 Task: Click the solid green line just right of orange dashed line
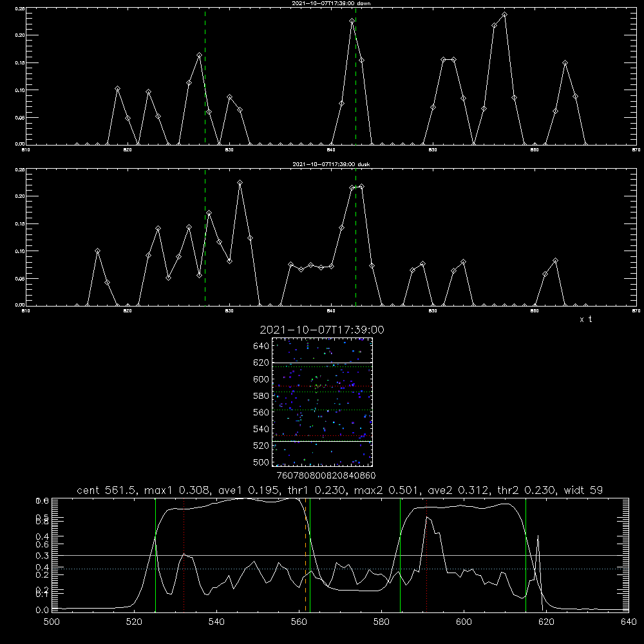[x=310, y=554]
